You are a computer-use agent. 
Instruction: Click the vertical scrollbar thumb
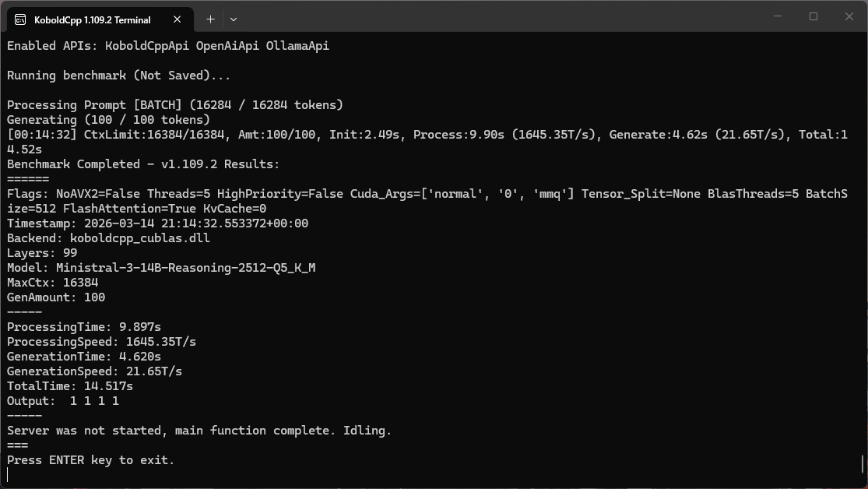(863, 464)
